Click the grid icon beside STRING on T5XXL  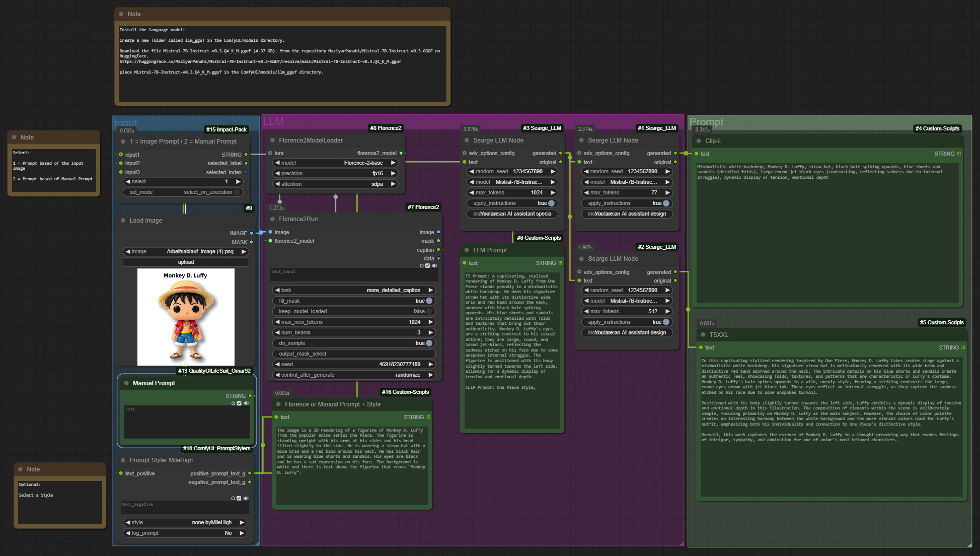(963, 347)
